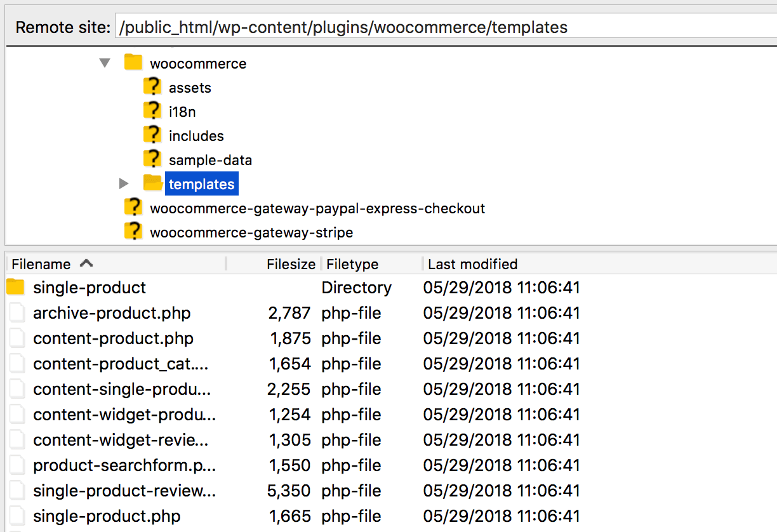Click the content-widget-revie file icon
This screenshot has height=532, width=777.
[17, 440]
